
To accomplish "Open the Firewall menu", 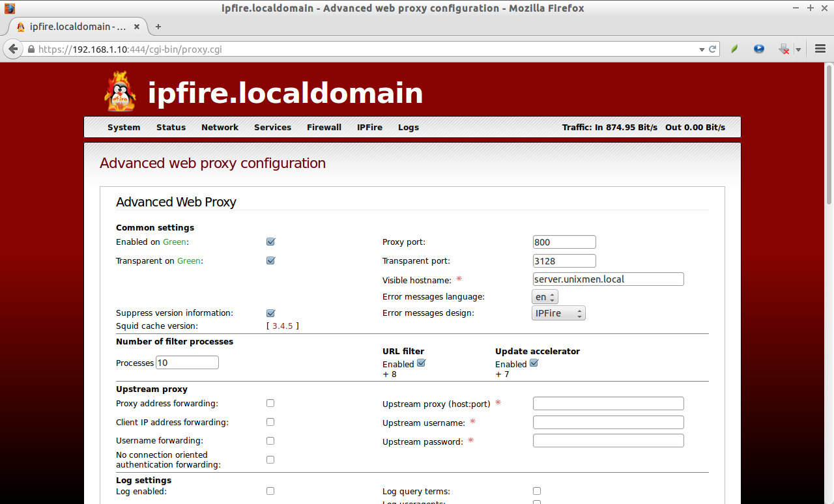I will point(324,128).
